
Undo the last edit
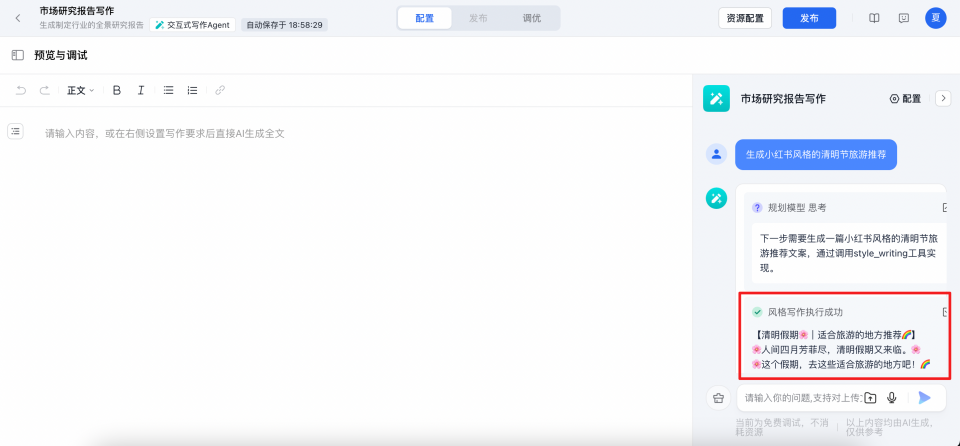pyautogui.click(x=21, y=91)
